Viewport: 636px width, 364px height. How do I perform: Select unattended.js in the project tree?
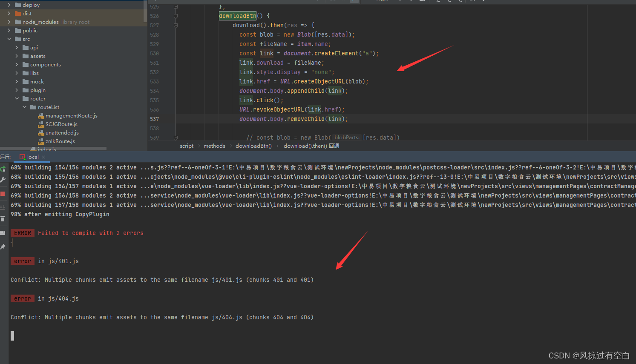tap(62, 133)
